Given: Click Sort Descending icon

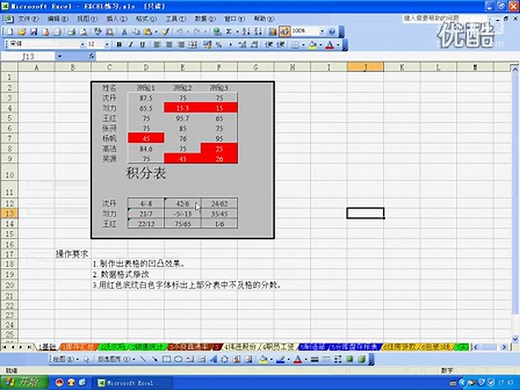Looking at the screenshot, I should point(258,32).
